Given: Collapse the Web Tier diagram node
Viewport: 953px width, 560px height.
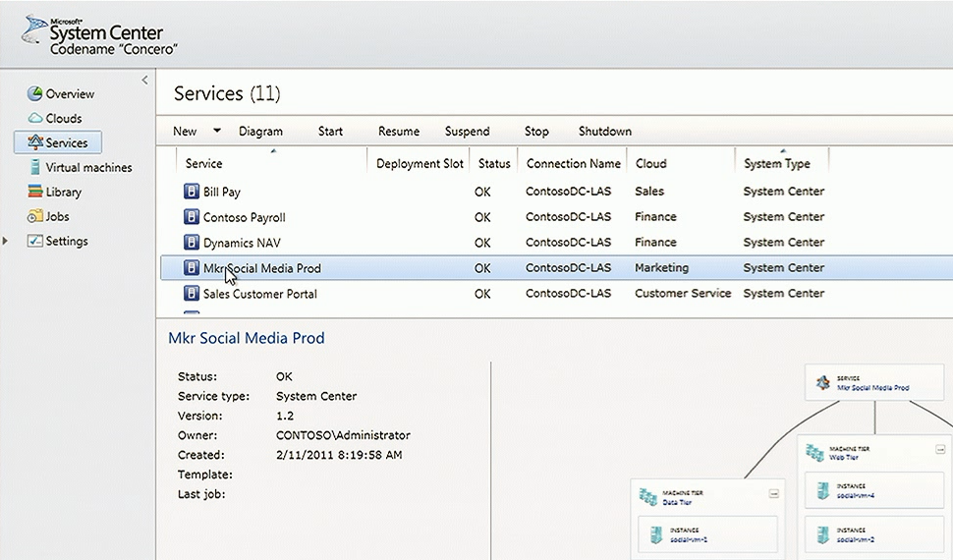Looking at the screenshot, I should coord(940,450).
